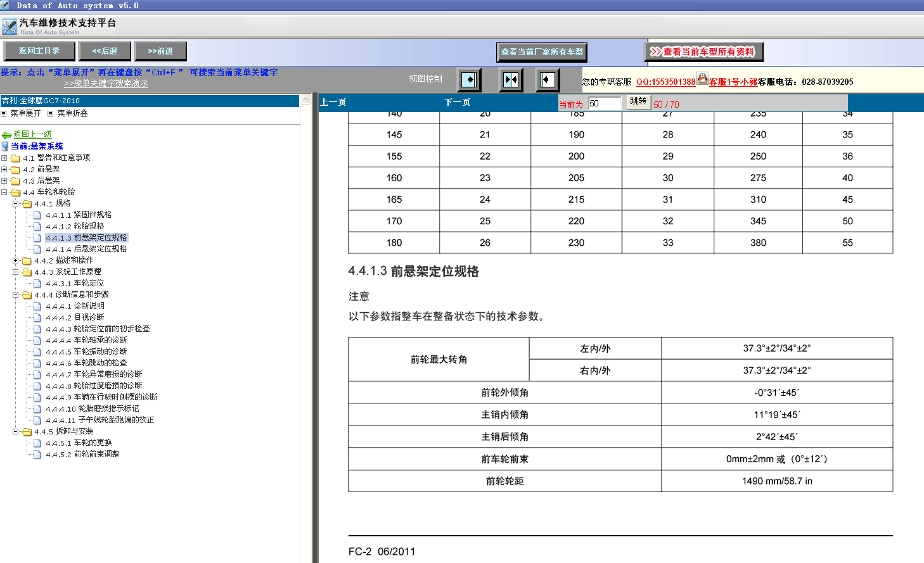The image size is (924, 563).
Task: Click the <<后退 button
Action: pyautogui.click(x=105, y=51)
